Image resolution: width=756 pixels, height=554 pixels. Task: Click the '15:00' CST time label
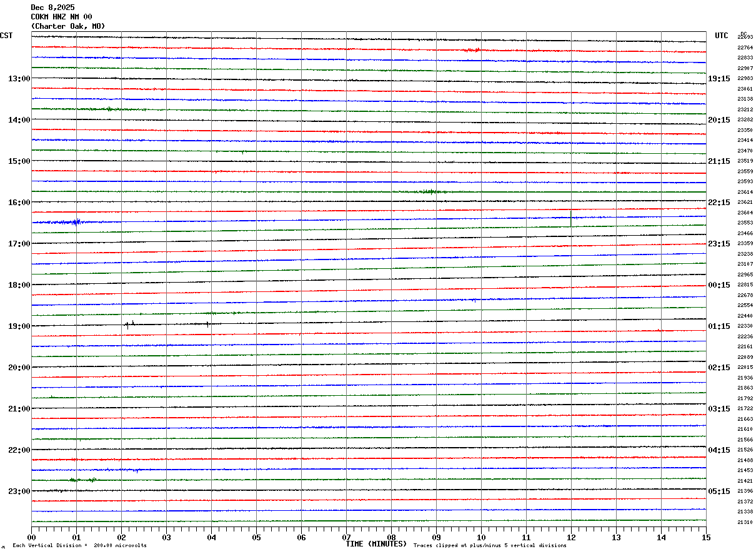[19, 161]
